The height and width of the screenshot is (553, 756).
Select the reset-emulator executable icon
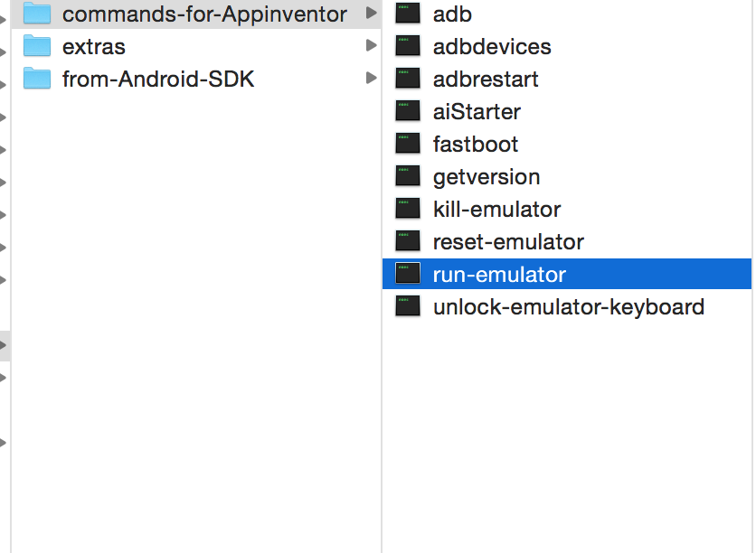tap(408, 241)
